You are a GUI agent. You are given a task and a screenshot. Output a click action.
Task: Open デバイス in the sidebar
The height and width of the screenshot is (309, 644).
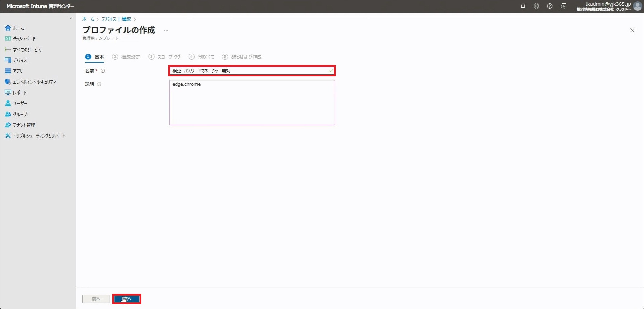(x=20, y=60)
